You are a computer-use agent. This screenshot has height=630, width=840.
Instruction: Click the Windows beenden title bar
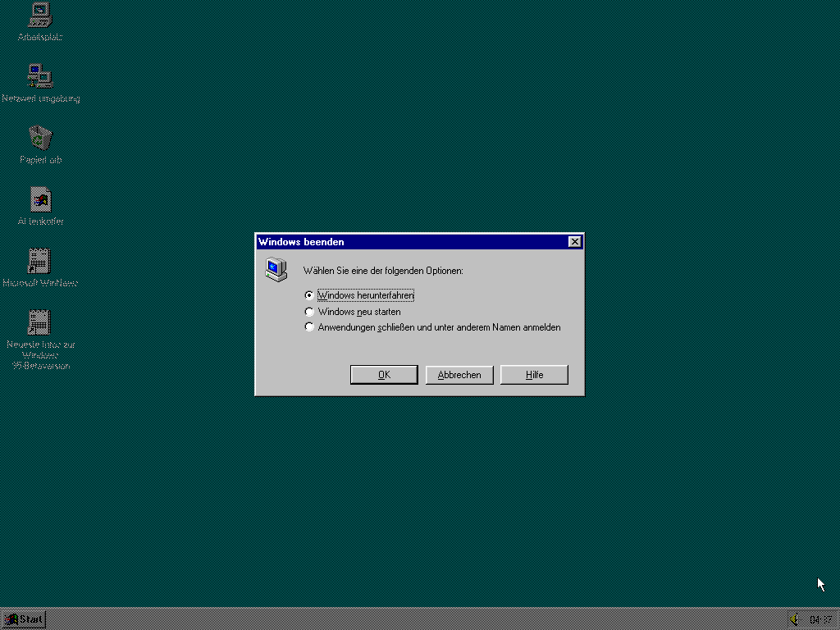coord(419,242)
